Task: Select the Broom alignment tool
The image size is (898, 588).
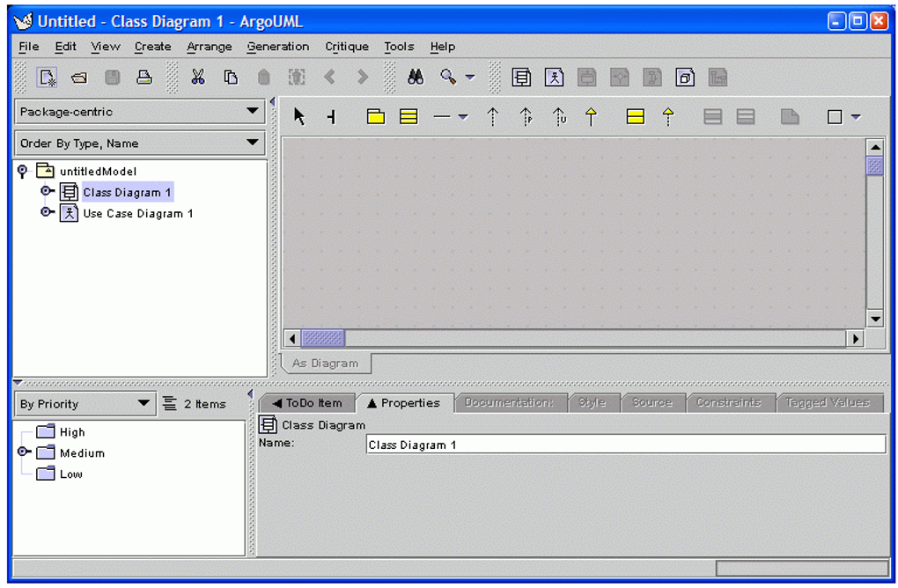Action: [x=331, y=117]
